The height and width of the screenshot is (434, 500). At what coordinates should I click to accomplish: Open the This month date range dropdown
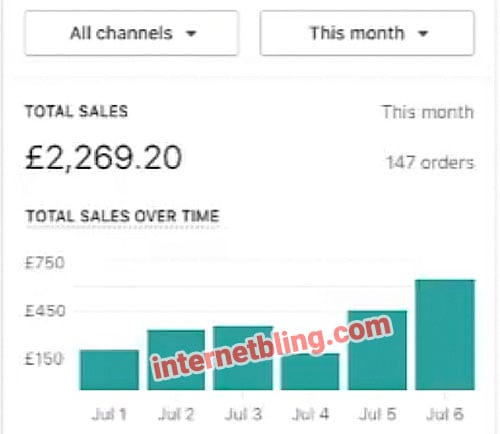[367, 33]
